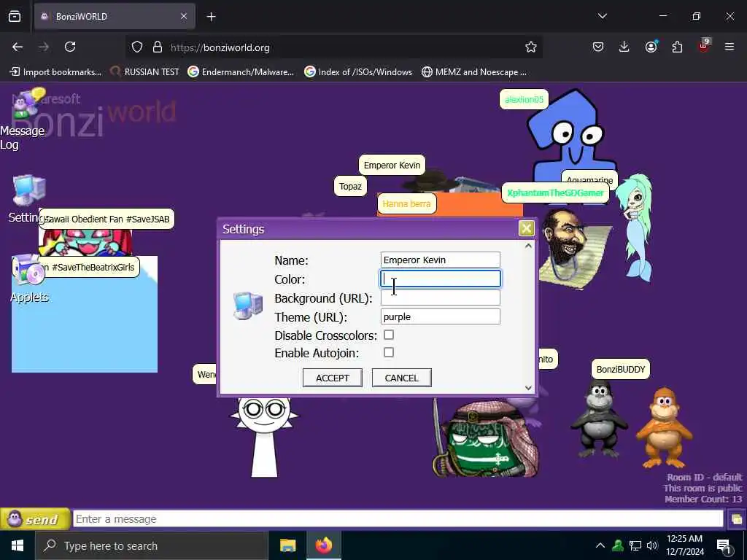Viewport: 747px width, 560px height.
Task: Open the notification center icon
Action: click(724, 546)
